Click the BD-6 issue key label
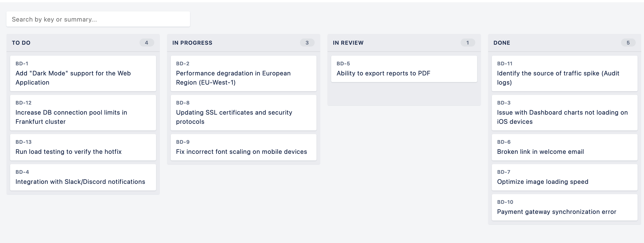This screenshot has height=243, width=644. click(x=504, y=142)
